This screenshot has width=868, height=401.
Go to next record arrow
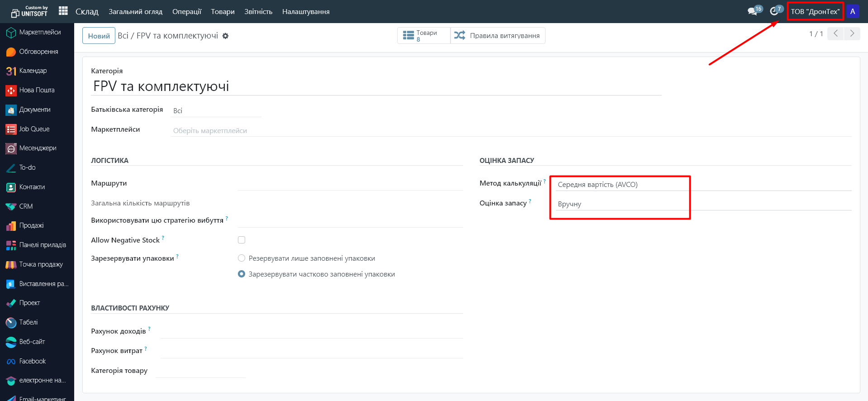point(852,33)
